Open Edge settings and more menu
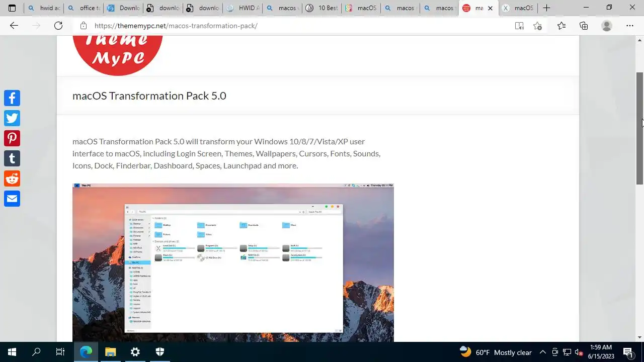This screenshot has height=362, width=644. tap(630, 26)
